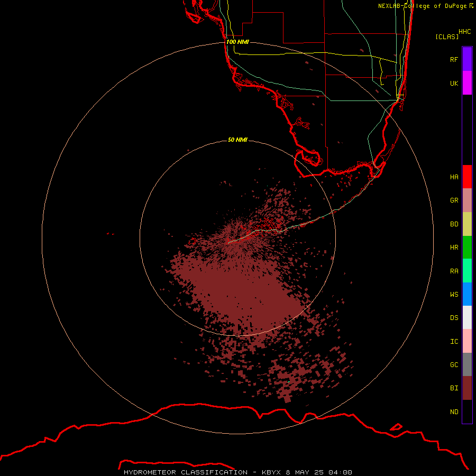The width and height of the screenshot is (476, 476).
Task: Pick the green HR legend swatch
Action: pyautogui.click(x=467, y=248)
